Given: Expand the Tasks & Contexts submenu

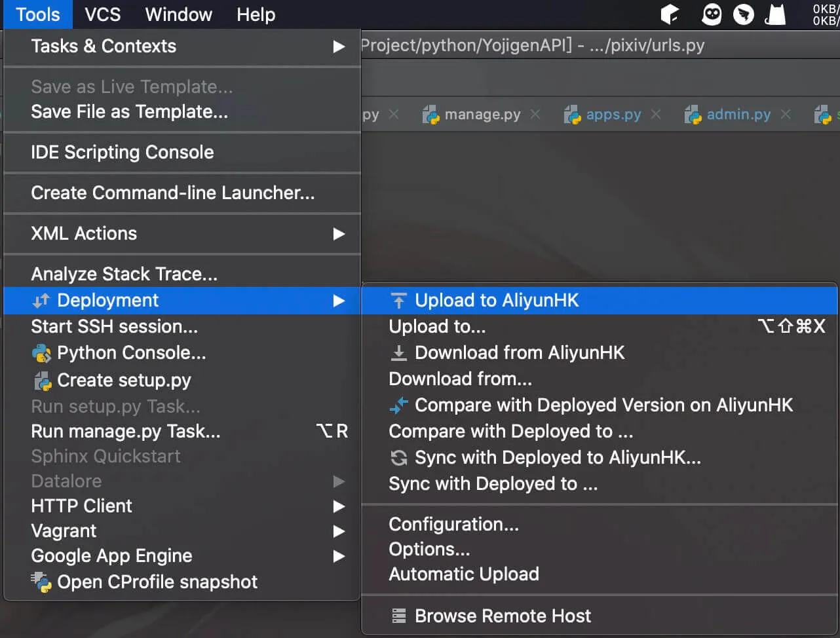Looking at the screenshot, I should click(x=338, y=47).
